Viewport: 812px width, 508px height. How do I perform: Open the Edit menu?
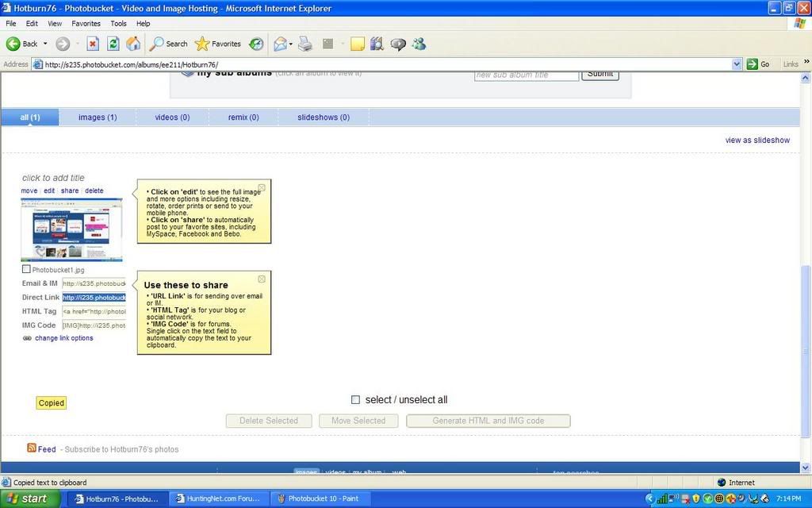tap(32, 23)
